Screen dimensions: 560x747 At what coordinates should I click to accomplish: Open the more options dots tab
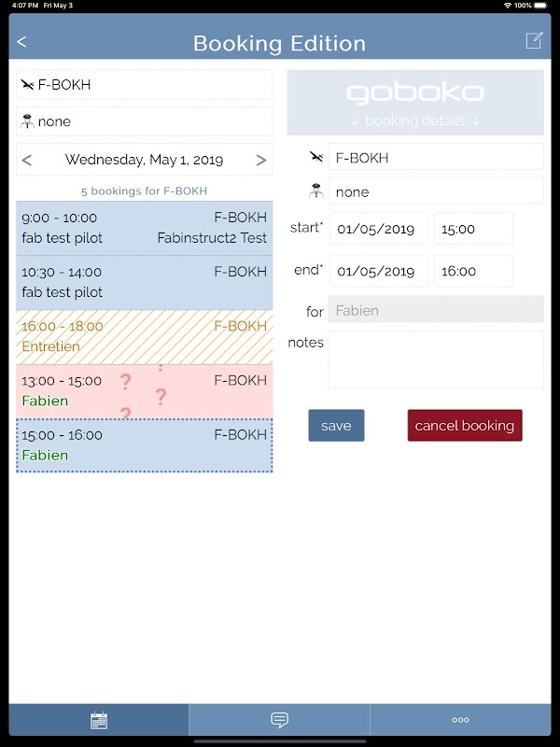(460, 720)
